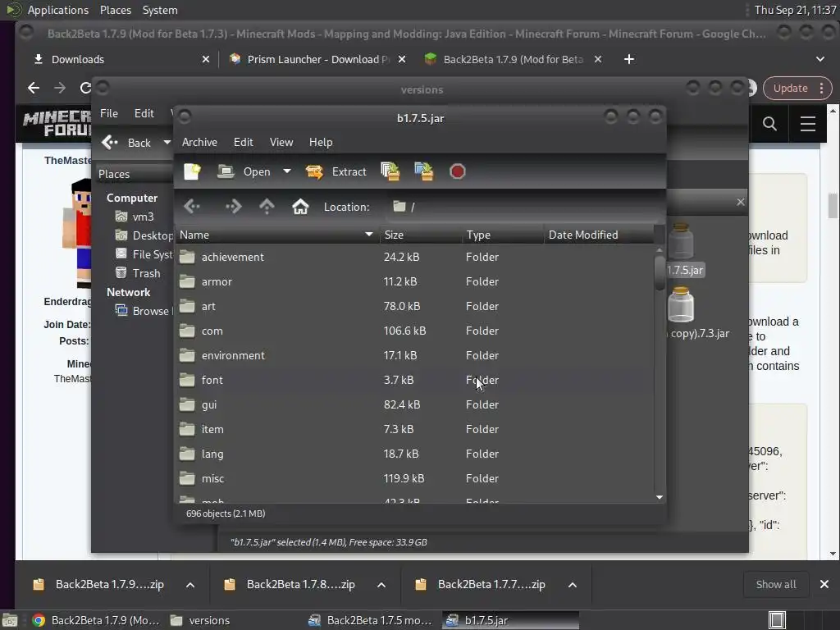The image size is (840, 630).
Task: Open Edit menu in versions window
Action: click(x=144, y=113)
